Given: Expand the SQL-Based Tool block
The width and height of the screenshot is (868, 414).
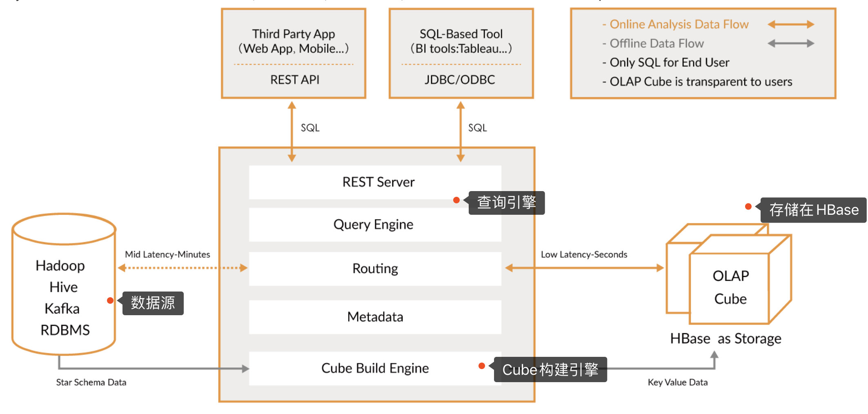Looking at the screenshot, I should tap(461, 53).
